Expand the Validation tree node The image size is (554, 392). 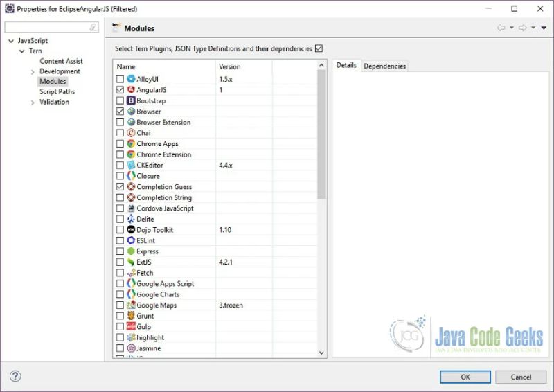click(x=33, y=103)
